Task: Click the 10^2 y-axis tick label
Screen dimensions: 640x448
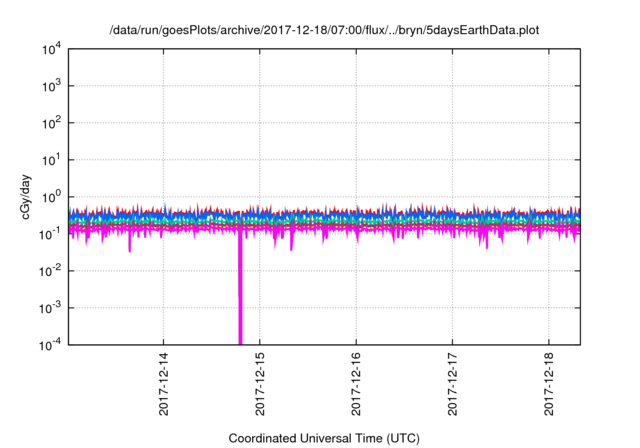Action: (x=51, y=124)
